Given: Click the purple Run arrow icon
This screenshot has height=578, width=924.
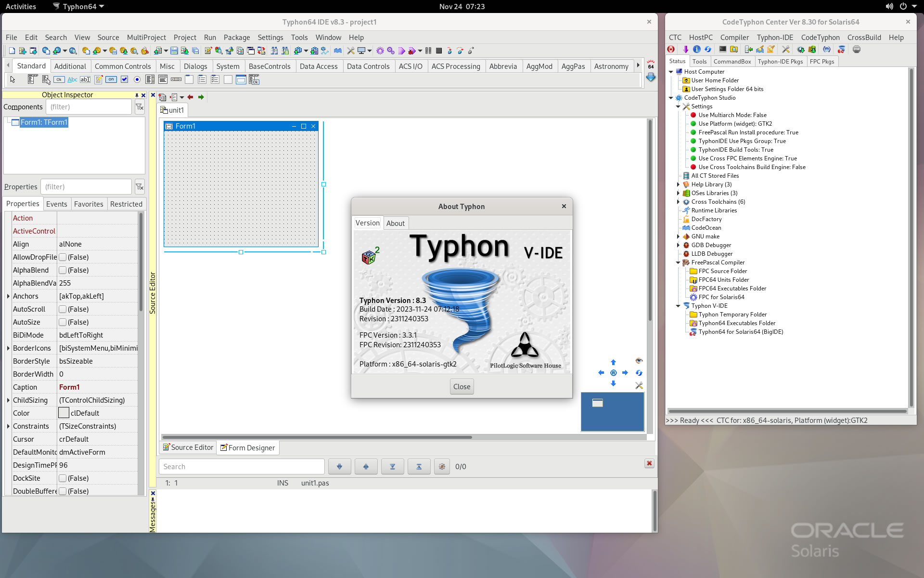Looking at the screenshot, I should click(401, 51).
